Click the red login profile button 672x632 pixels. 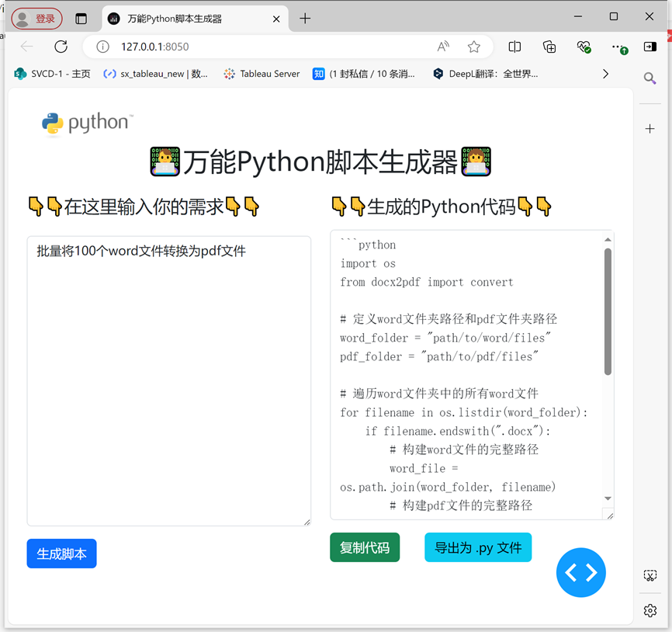point(36,19)
